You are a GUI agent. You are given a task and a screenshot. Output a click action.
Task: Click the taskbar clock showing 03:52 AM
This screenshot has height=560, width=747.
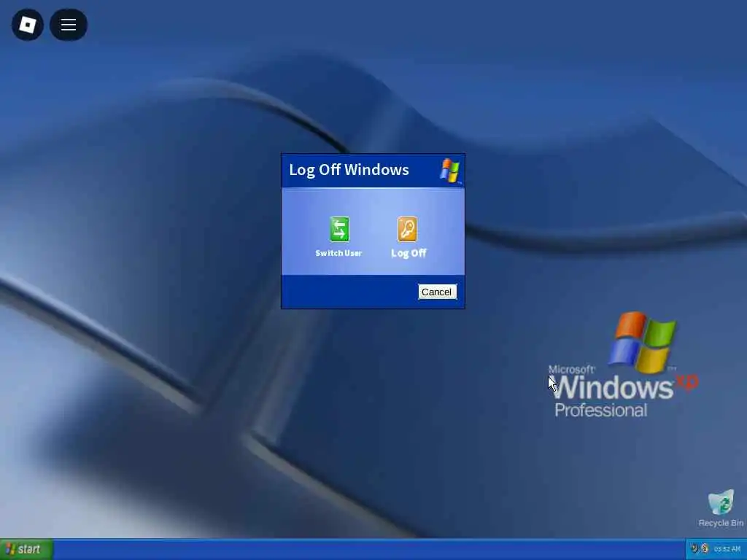[x=727, y=549]
